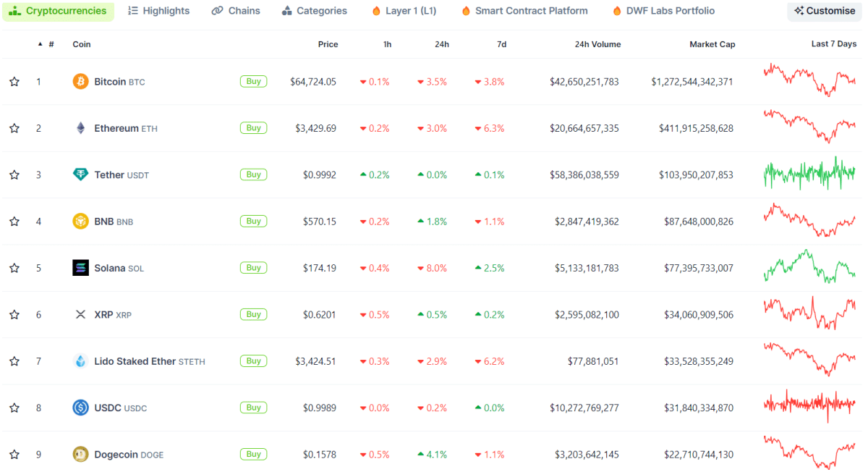Sort by rank number column arrow

tap(41, 44)
